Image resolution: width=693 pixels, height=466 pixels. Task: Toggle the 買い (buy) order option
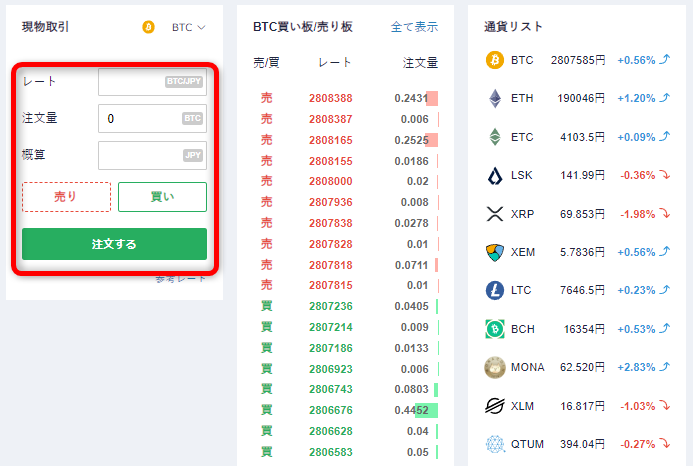pos(162,197)
